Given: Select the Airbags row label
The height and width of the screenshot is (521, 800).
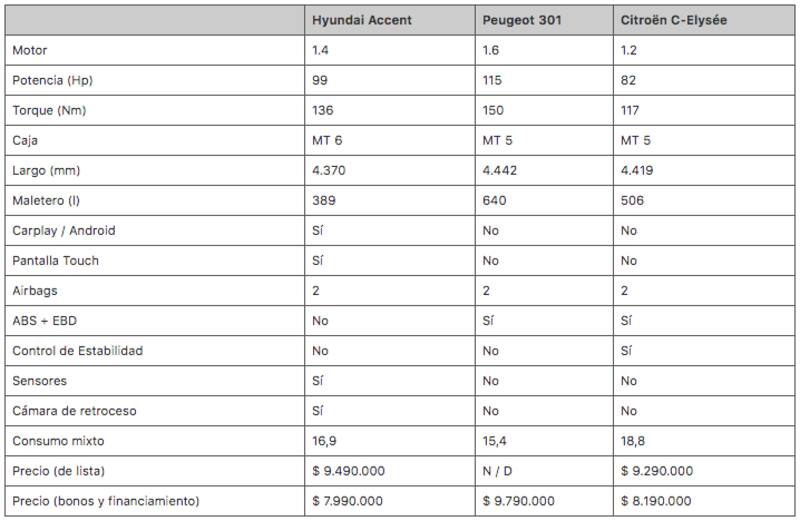Looking at the screenshot, I should tap(34, 290).
